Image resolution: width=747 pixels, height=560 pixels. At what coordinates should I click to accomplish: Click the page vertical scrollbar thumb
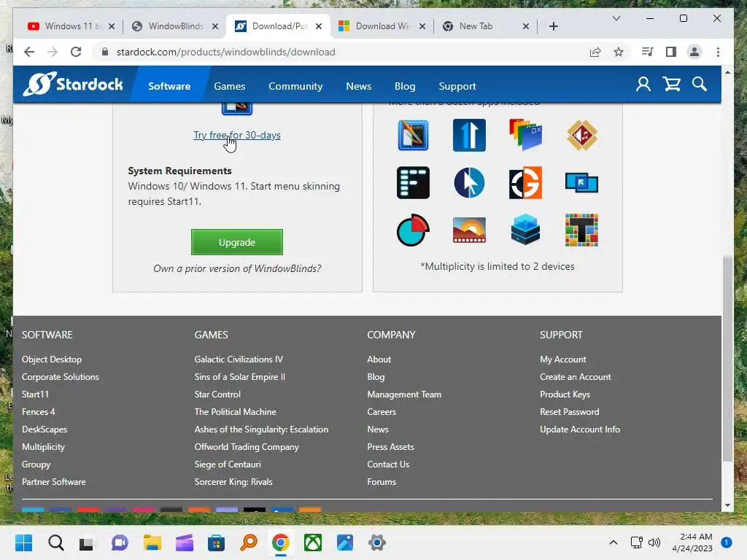tap(727, 359)
